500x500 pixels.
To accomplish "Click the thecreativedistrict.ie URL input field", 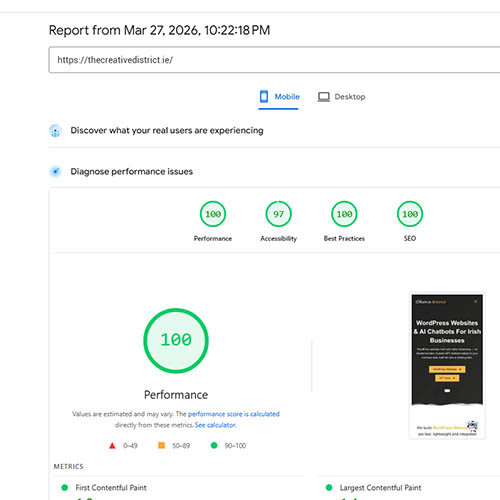I will [x=274, y=60].
